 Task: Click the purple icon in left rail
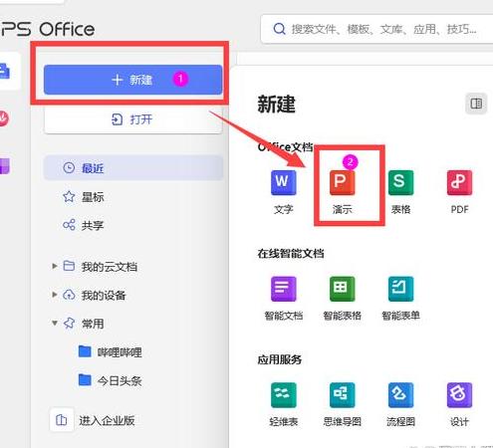click(x=5, y=166)
